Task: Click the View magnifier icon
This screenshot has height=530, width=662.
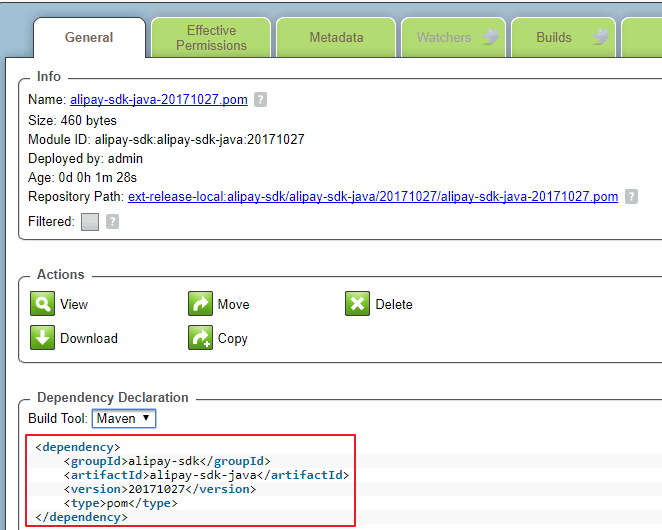Action: click(x=42, y=303)
